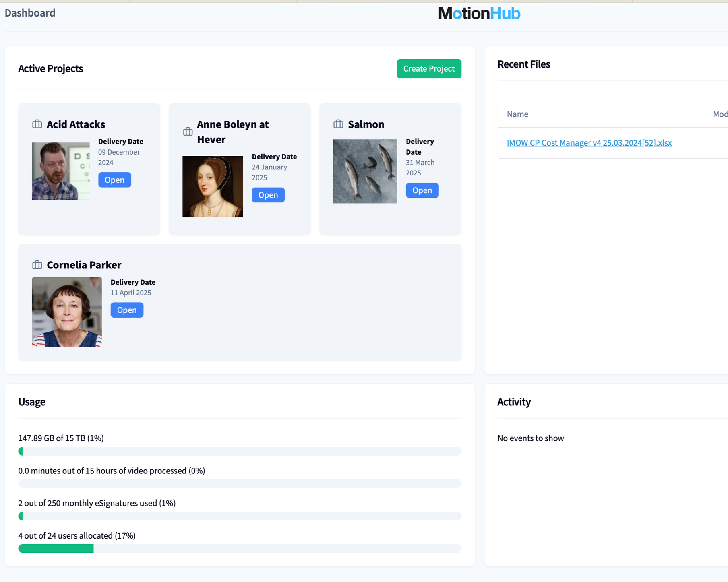Open the IMOW CP Cost Manager xlsx file
The width and height of the screenshot is (728, 582).
click(x=589, y=143)
